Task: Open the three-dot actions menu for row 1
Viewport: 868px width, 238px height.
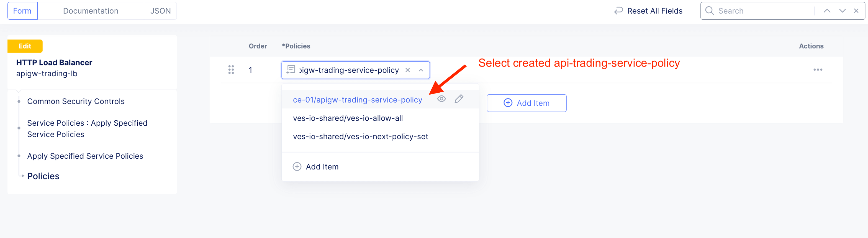Action: 818,70
